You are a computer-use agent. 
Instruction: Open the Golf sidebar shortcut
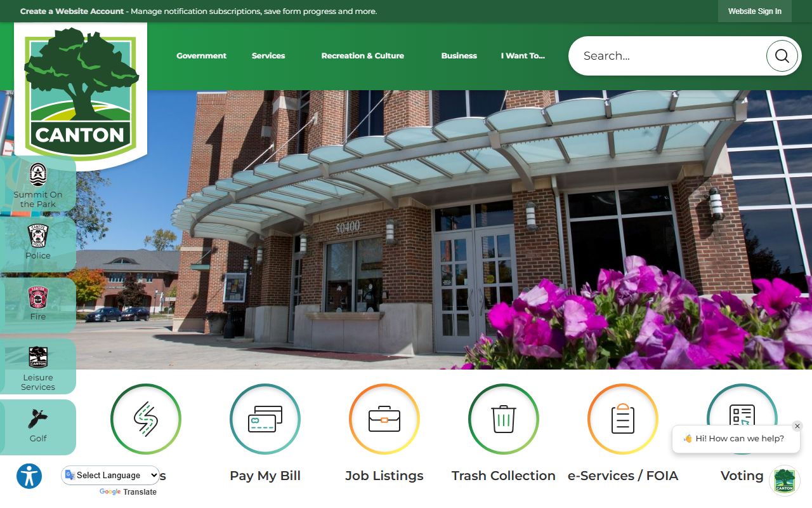pos(38,425)
